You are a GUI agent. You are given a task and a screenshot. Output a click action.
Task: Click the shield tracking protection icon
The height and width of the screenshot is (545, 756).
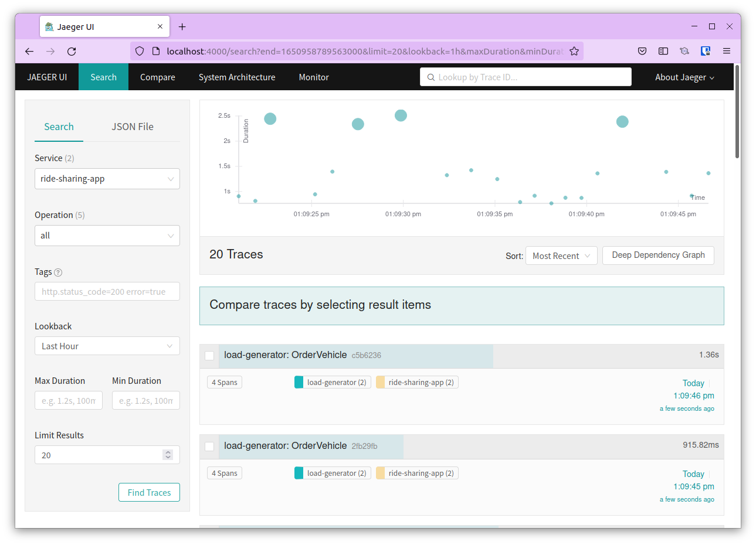click(140, 52)
